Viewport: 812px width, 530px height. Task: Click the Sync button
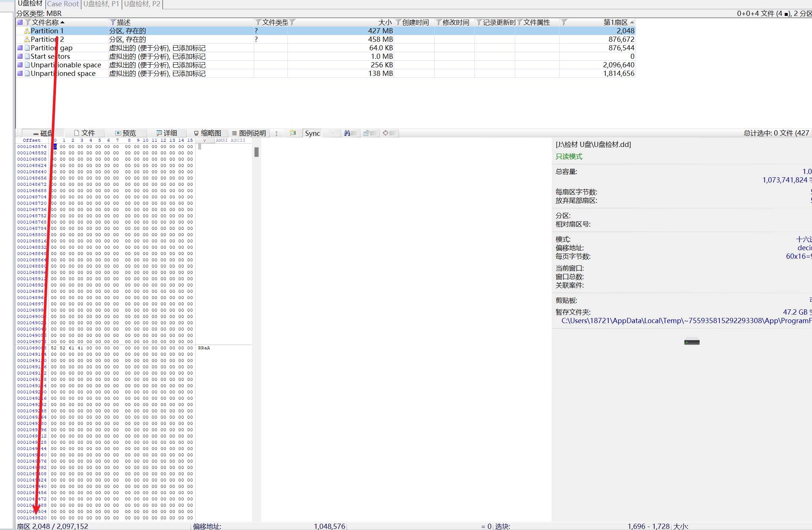pyautogui.click(x=312, y=133)
